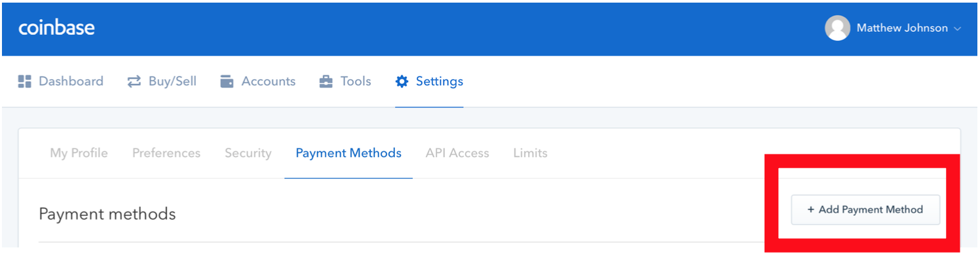The image size is (980, 271).
Task: View the Limits tab
Action: coord(531,153)
